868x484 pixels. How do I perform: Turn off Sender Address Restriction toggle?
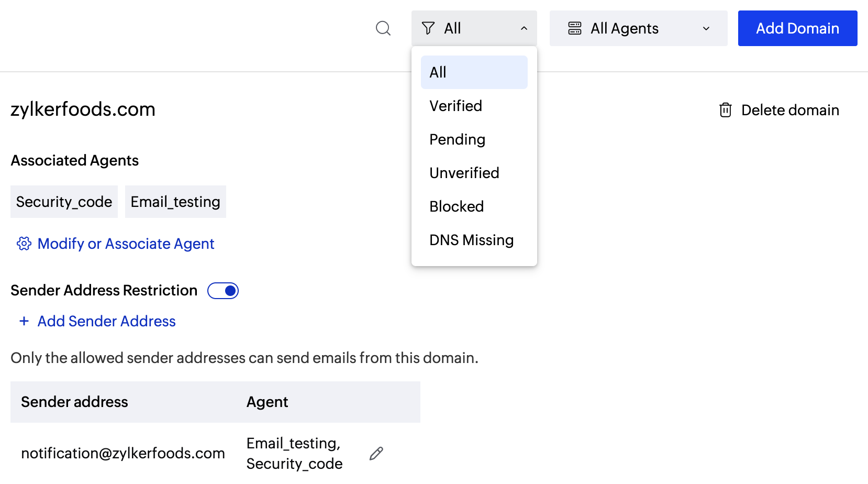coord(223,291)
